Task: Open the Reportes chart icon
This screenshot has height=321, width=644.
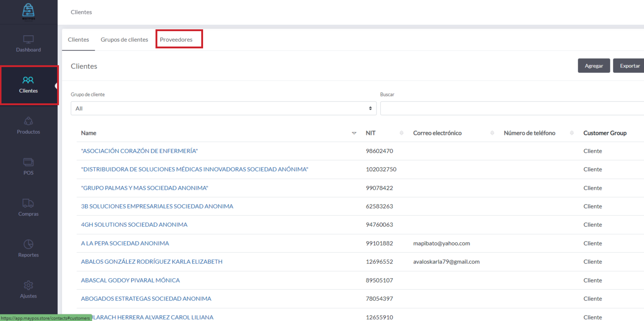Action: click(x=29, y=244)
